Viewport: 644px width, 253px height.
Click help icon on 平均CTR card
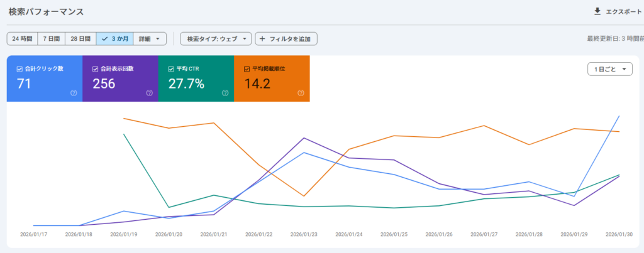click(x=225, y=93)
